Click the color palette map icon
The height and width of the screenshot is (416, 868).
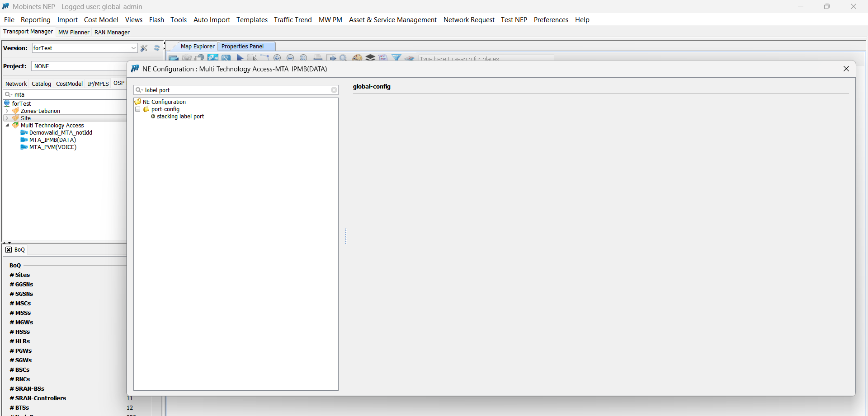[357, 58]
